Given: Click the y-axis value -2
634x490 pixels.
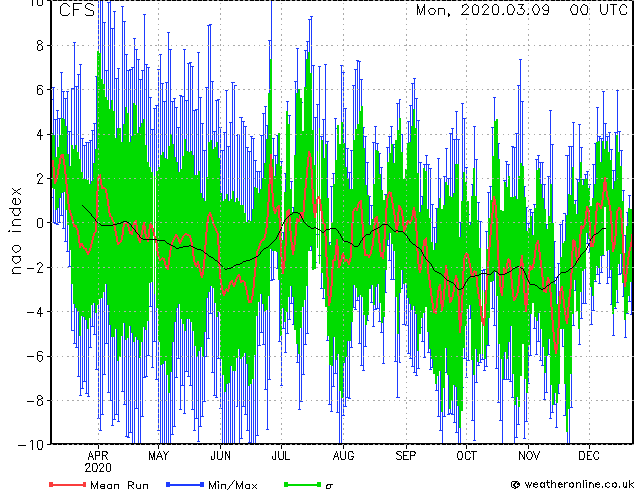Looking at the screenshot, I should coord(35,267).
